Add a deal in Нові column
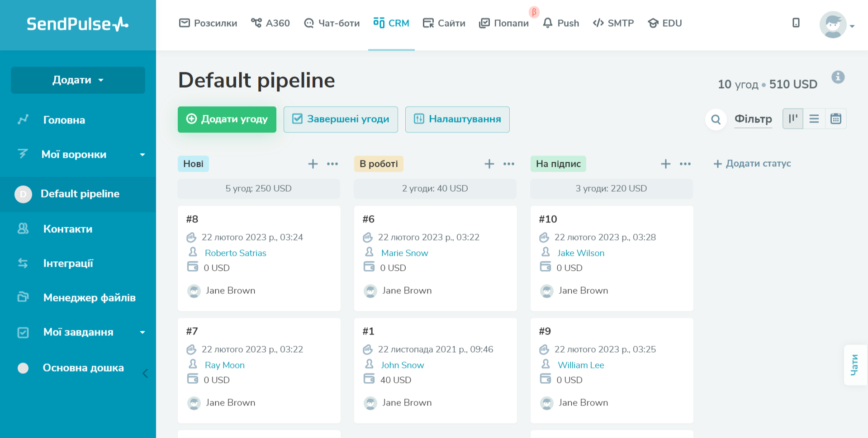Screen dimensions: 868x438 (x=313, y=164)
